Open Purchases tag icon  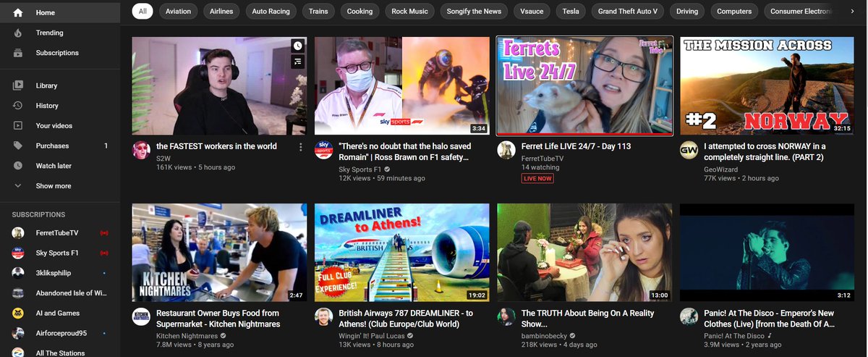pyautogui.click(x=18, y=146)
